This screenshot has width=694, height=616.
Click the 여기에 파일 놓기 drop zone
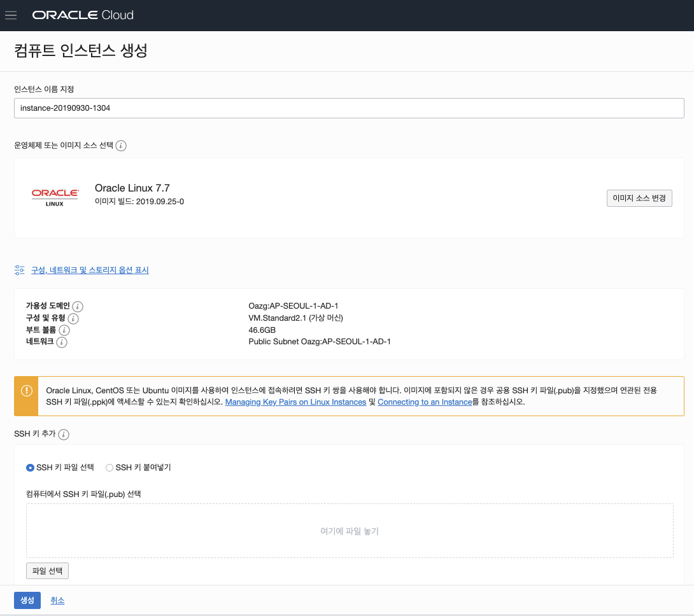click(x=350, y=531)
